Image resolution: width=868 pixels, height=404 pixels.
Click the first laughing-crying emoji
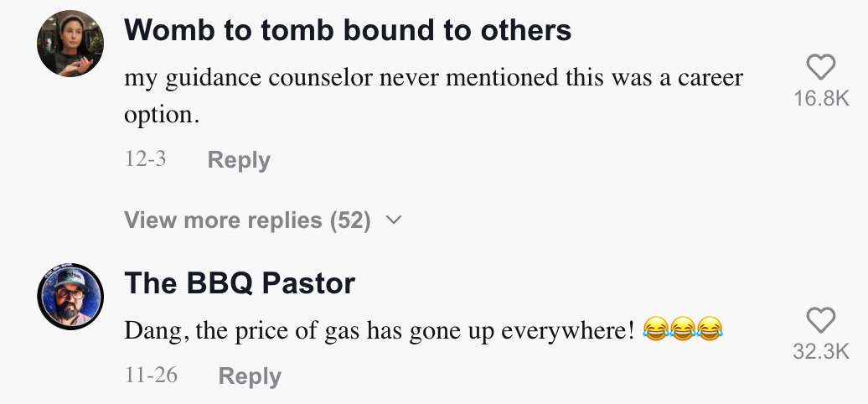[654, 329]
